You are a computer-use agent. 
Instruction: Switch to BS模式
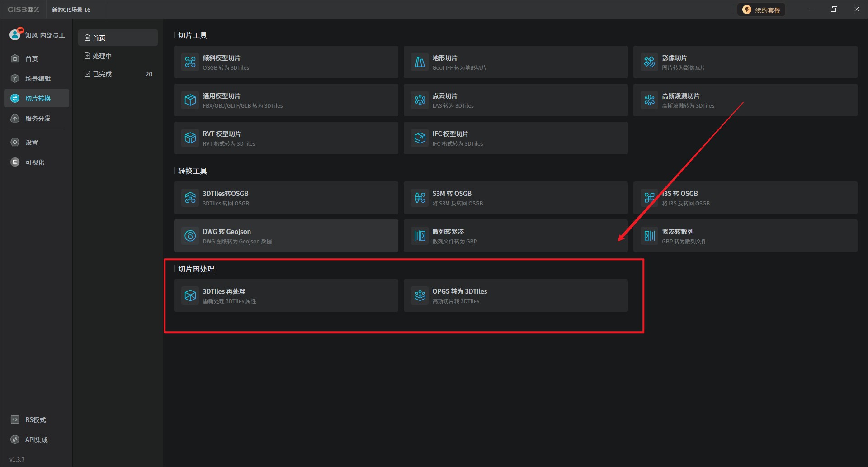(x=35, y=420)
